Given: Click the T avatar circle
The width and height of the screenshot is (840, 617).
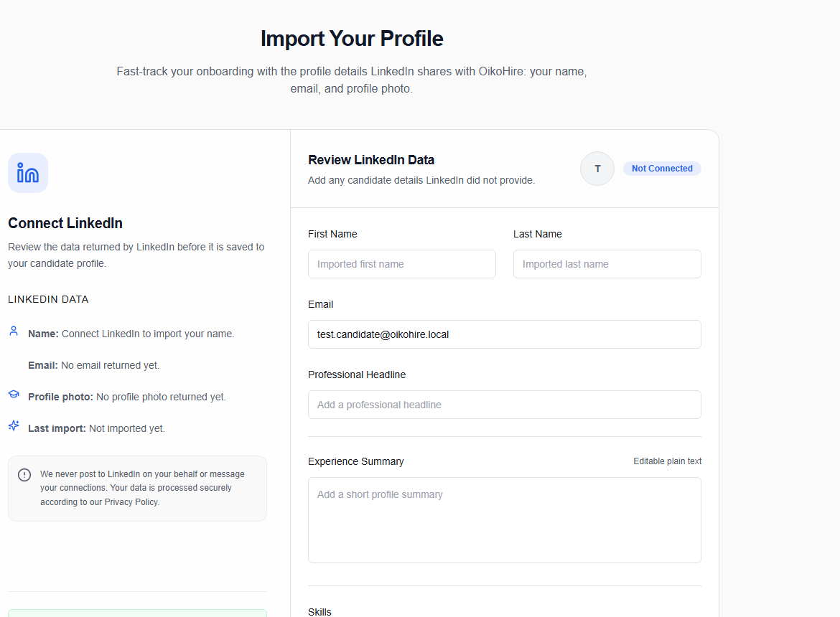Looking at the screenshot, I should [x=597, y=169].
